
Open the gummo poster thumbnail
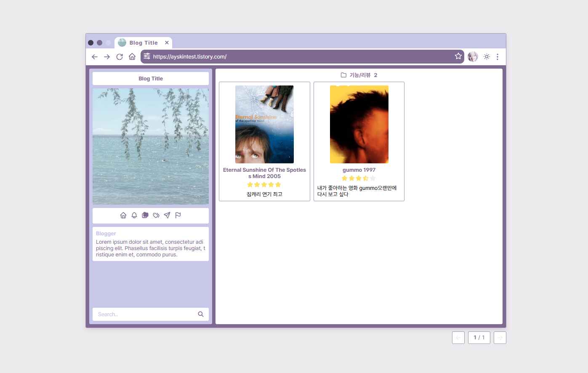(x=359, y=125)
